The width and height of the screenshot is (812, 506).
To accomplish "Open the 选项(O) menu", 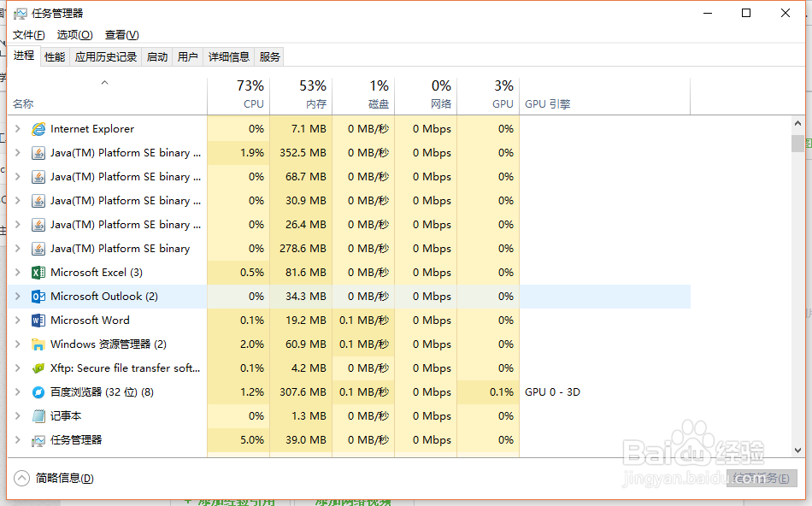I will (x=74, y=35).
